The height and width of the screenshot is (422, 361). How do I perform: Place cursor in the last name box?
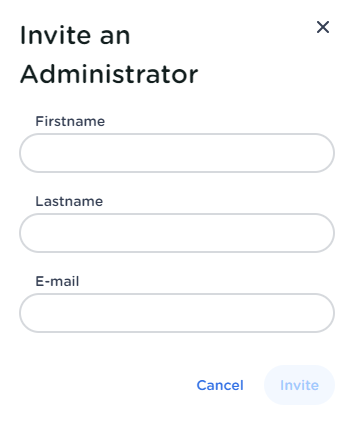coord(177,233)
